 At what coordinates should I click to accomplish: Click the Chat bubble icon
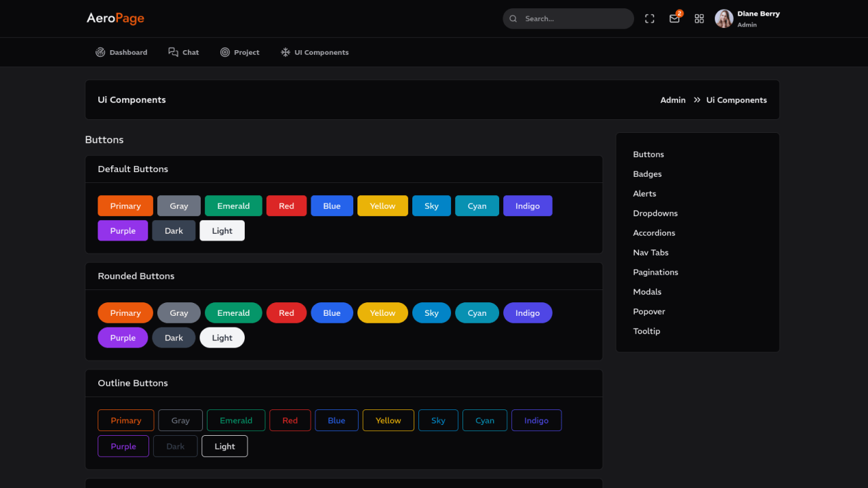coord(174,52)
